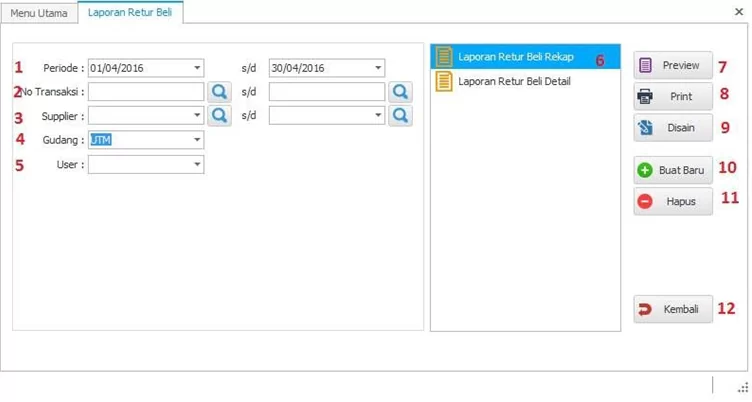Open report designer with Disain button
This screenshot has width=752, height=402.
click(672, 128)
